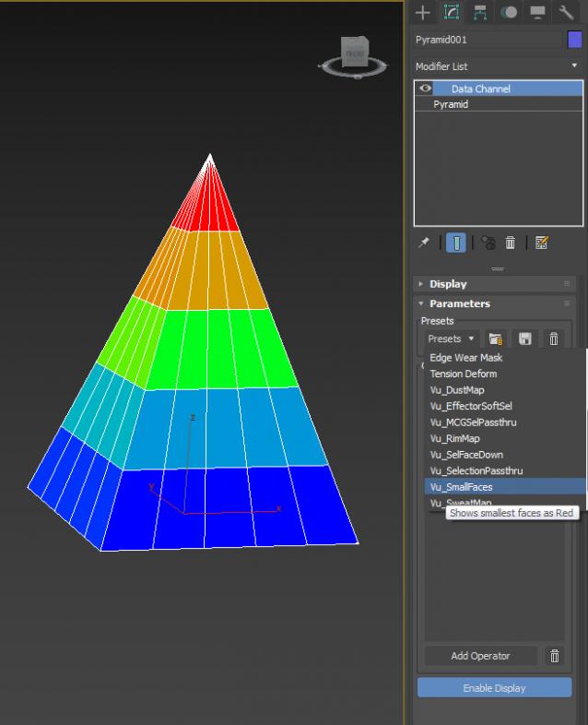Expand the Display rollout
Screen dimensions: 588x725
pyautogui.click(x=448, y=284)
